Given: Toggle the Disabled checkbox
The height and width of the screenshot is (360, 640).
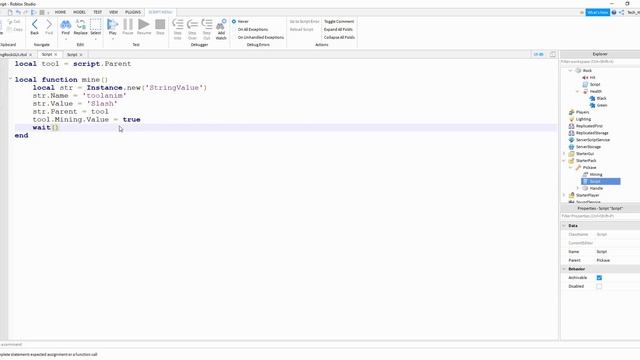Looking at the screenshot, I should [599, 286].
